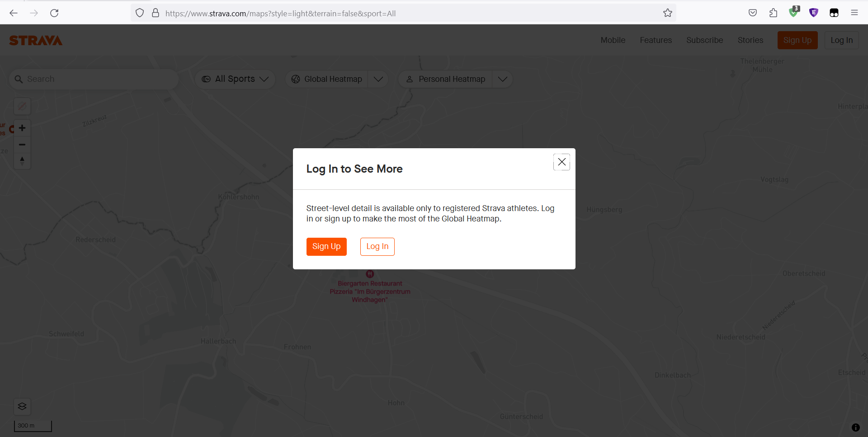Screen dimensions: 868x437
Task: Click the Strava logo
Action: [x=36, y=40]
